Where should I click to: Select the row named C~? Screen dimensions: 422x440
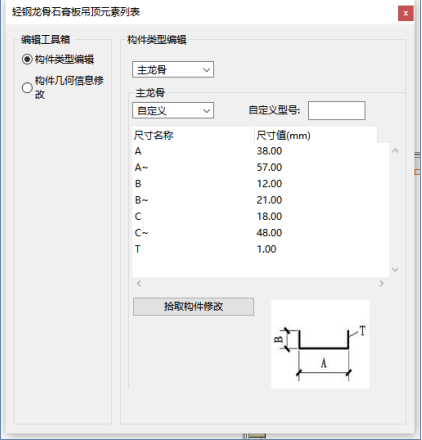pyautogui.click(x=260, y=233)
